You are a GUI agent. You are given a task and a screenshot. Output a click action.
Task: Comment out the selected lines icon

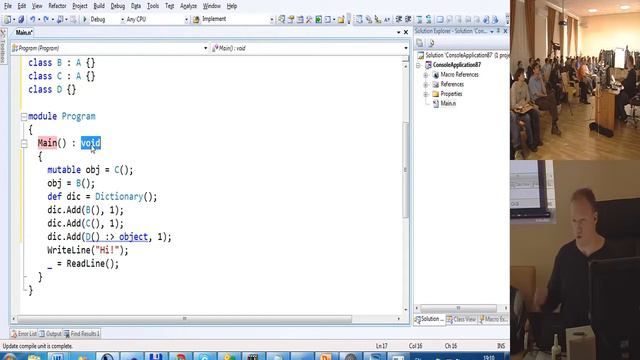tap(419, 19)
